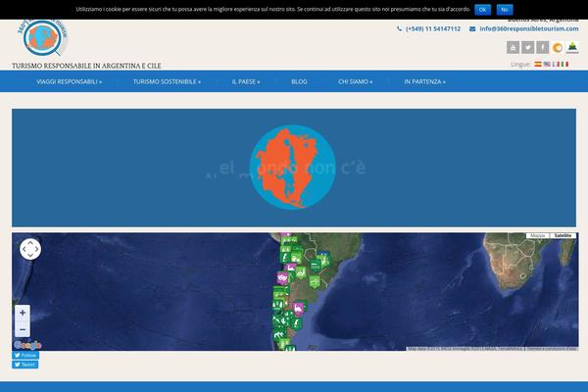
Task: Open the YouTube social icon
Action: click(513, 48)
